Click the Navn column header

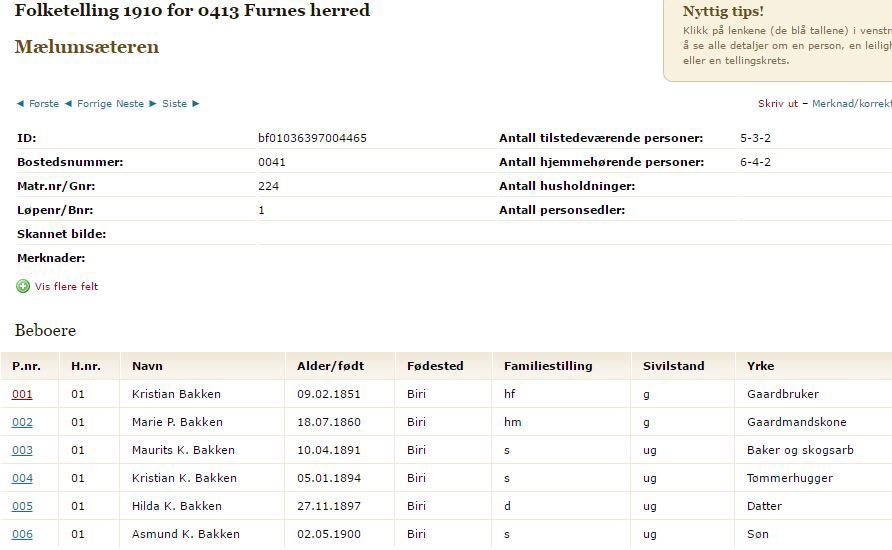pos(147,366)
